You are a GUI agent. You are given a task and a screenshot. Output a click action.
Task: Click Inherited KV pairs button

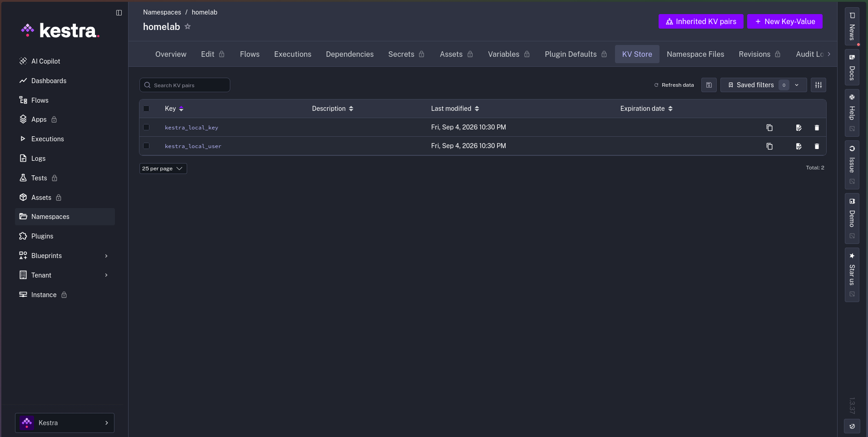click(x=701, y=21)
